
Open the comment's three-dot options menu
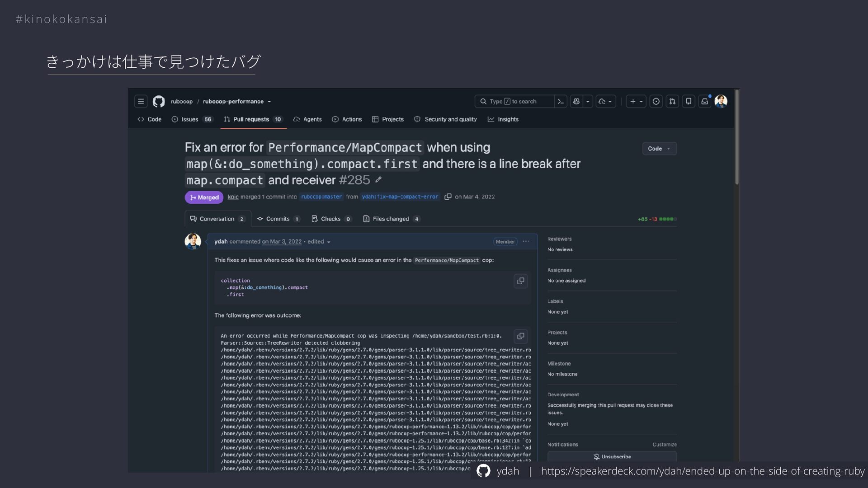[526, 242]
